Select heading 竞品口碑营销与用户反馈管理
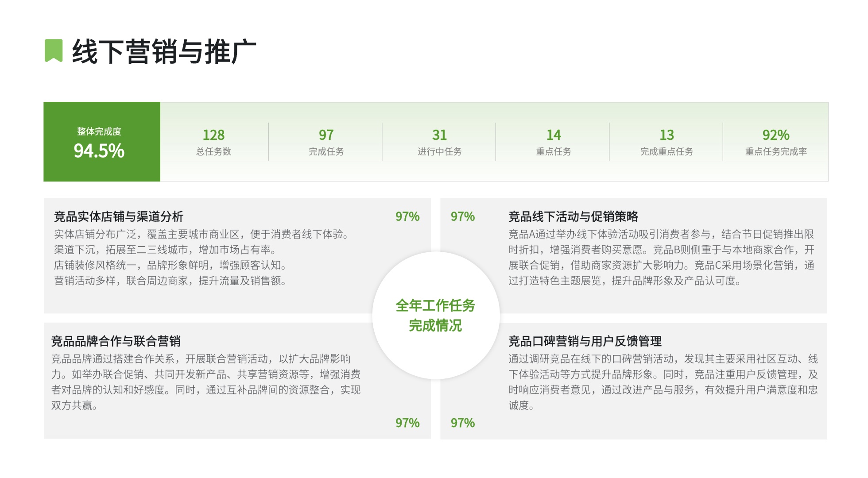868x478 pixels. [x=585, y=341]
